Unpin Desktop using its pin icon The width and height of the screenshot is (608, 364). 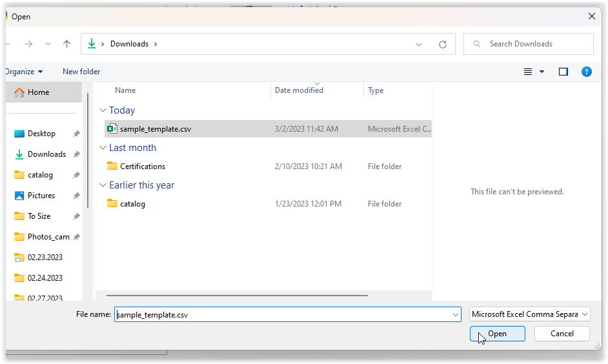pos(76,134)
